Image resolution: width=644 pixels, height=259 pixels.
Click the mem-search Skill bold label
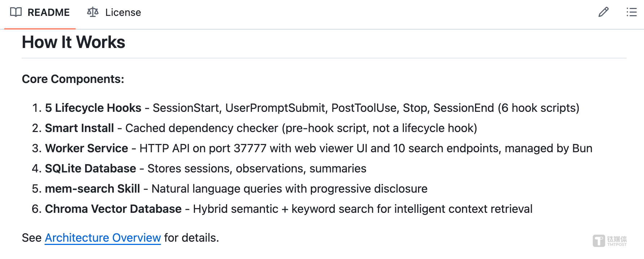92,189
